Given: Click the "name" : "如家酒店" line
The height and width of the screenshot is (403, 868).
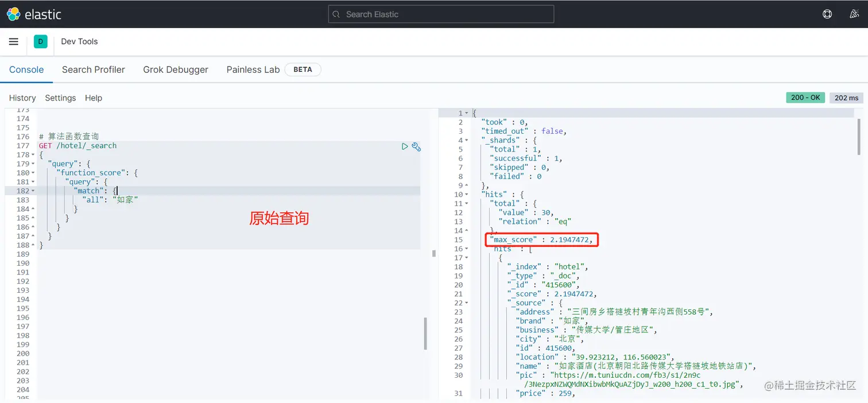Looking at the screenshot, I should 636,366.
